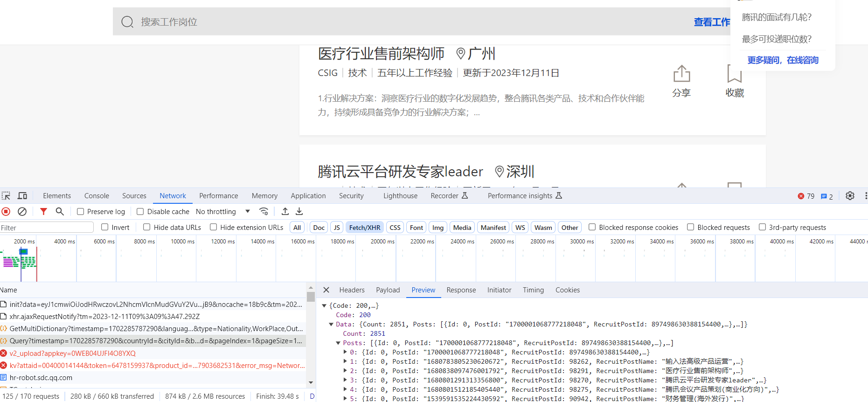The image size is (868, 402).
Task: Expand post entry 3 腾讯云平台研发专家leader
Action: (x=345, y=380)
